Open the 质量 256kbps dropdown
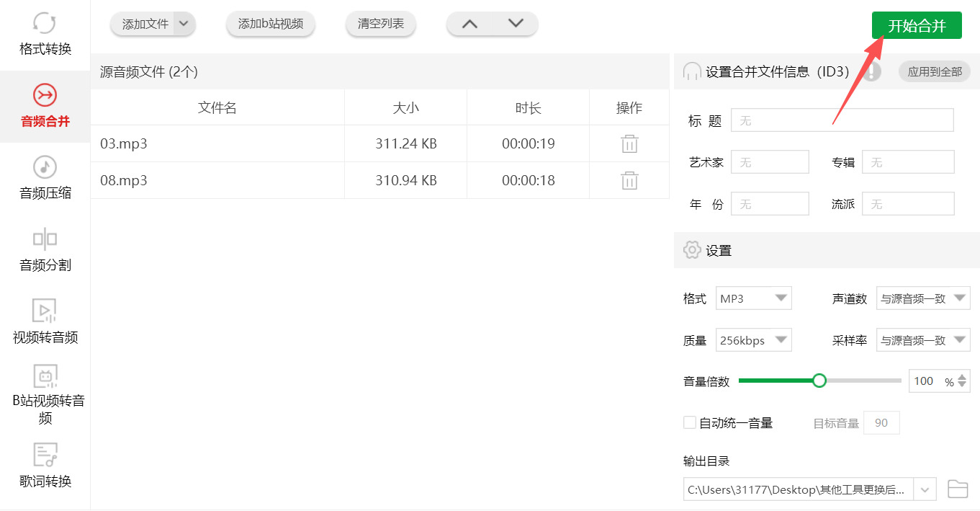980x511 pixels. tap(754, 340)
